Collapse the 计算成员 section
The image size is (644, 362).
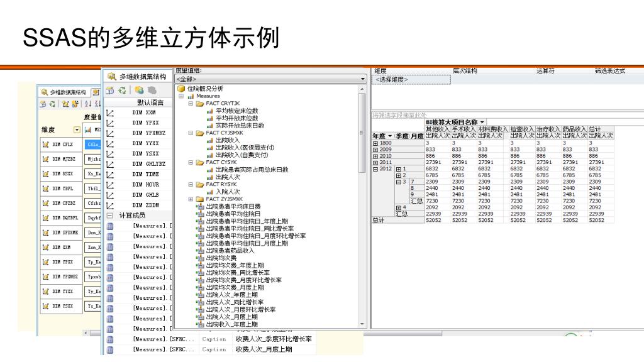(x=109, y=216)
